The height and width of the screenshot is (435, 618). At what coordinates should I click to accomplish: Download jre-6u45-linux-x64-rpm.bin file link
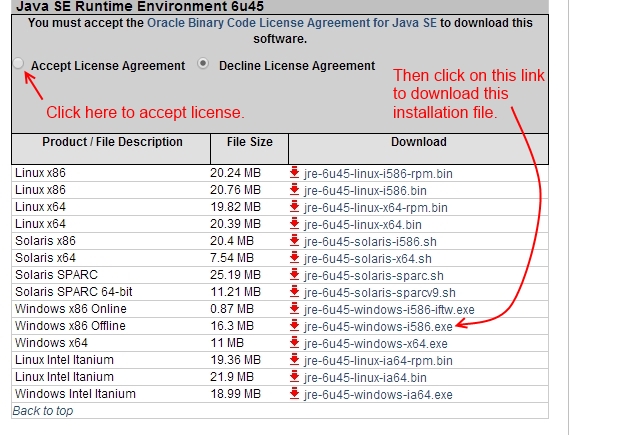coord(376,208)
